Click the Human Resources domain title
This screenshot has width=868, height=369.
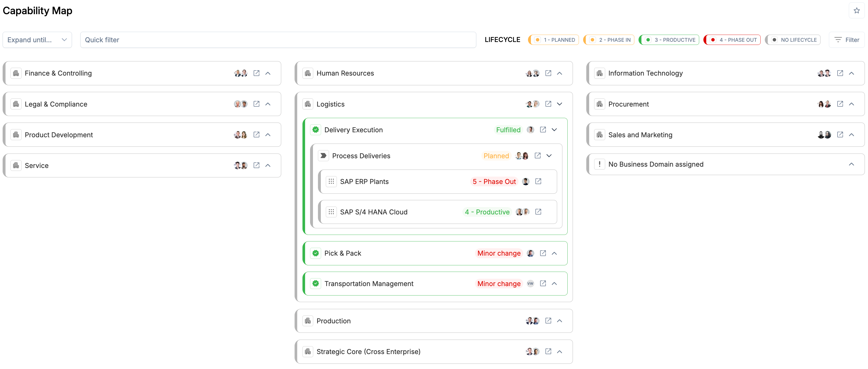coord(345,73)
